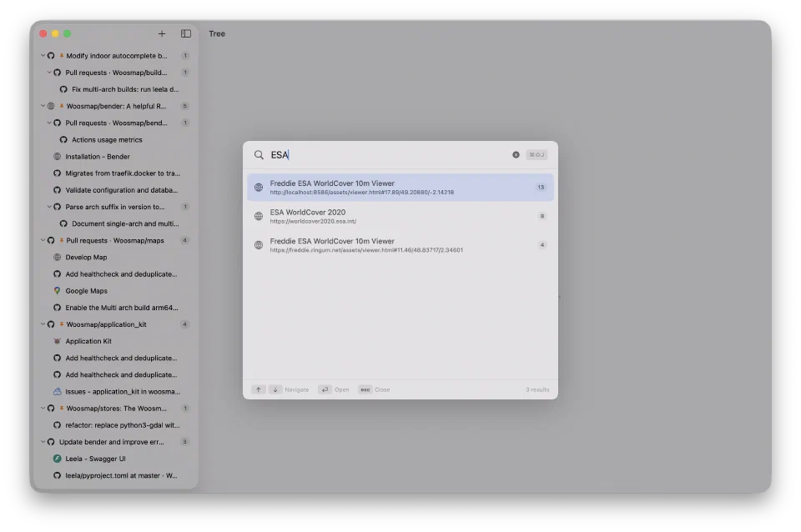Select 'Leela - Swagger UI' tree row
This screenshot has width=801, height=532.
114,459
